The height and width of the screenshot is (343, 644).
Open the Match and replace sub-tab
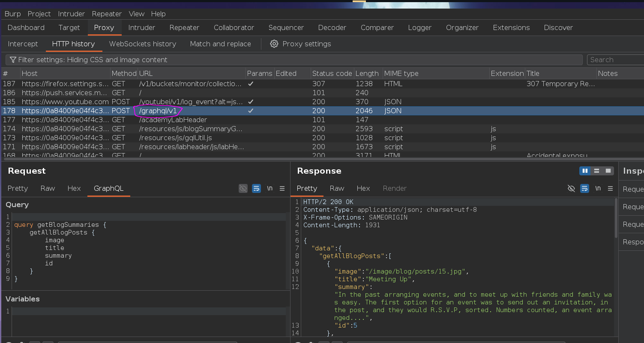pyautogui.click(x=221, y=44)
